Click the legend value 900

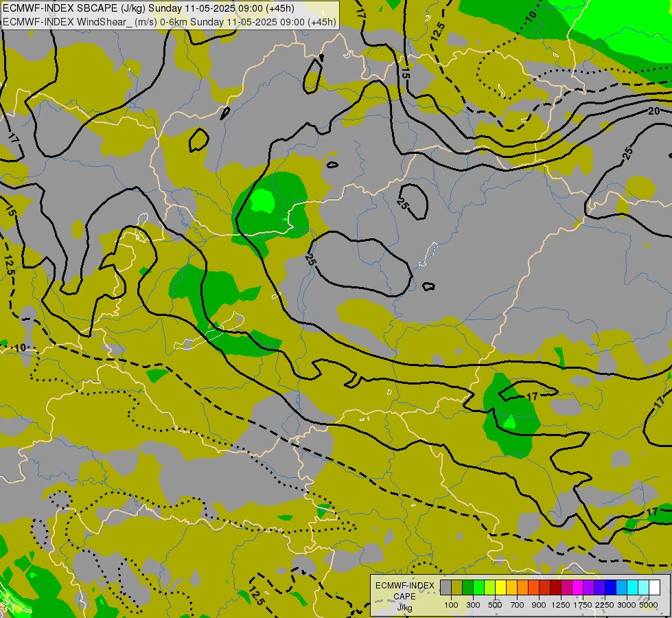point(539,605)
